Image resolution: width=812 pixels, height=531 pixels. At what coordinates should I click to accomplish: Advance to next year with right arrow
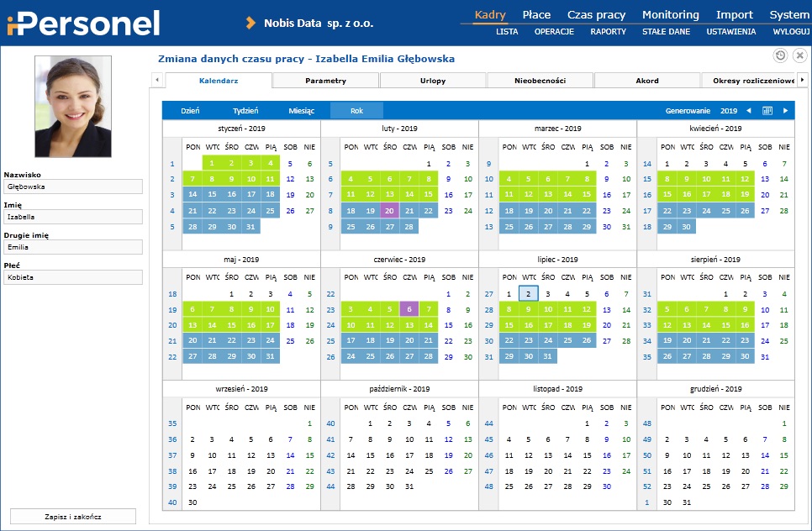pyautogui.click(x=786, y=111)
